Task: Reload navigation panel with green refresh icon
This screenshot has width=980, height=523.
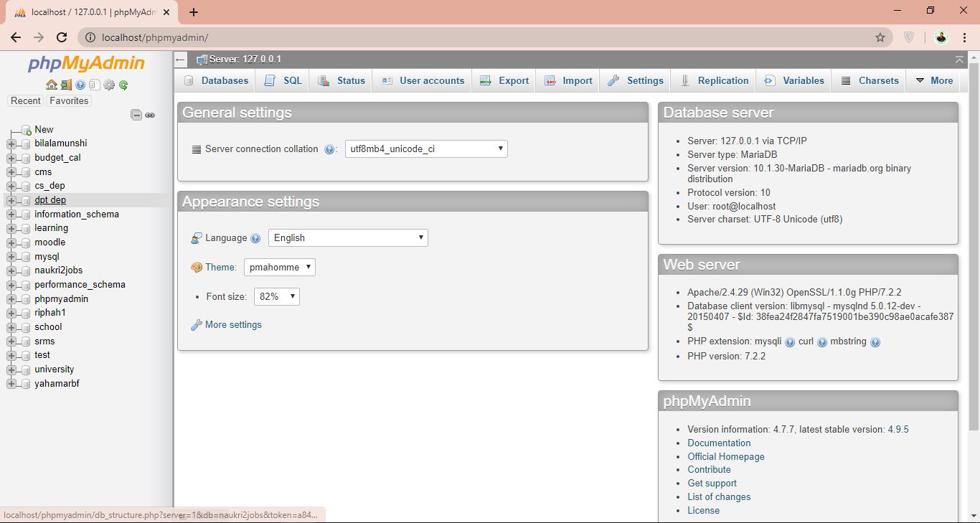Action: (123, 85)
